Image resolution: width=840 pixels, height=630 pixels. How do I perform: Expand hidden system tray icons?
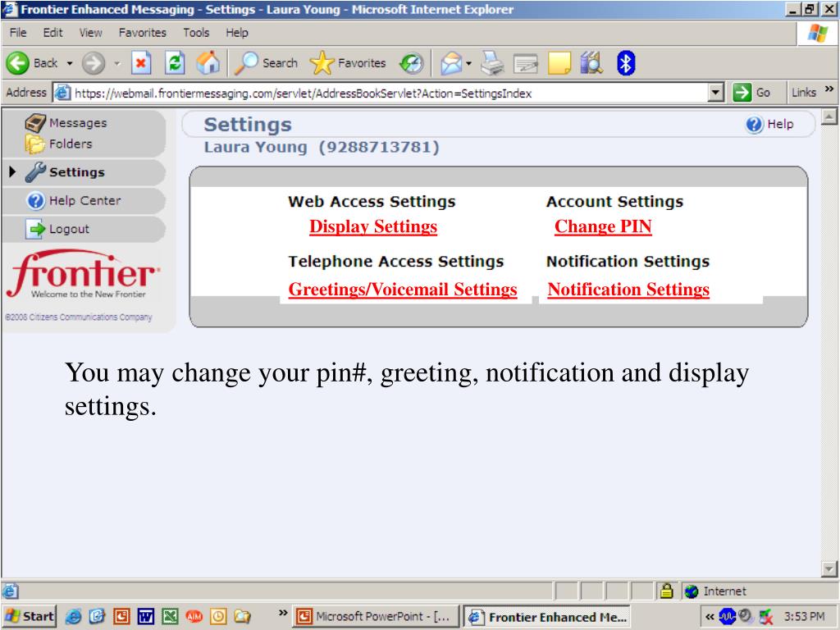point(710,617)
